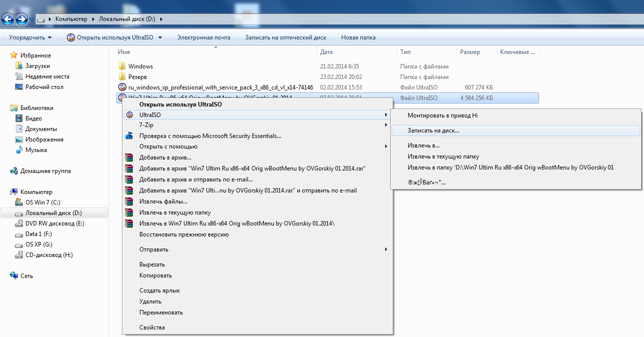
Task: Click the UltraISO disc icon in context menu
Action: coord(129,115)
